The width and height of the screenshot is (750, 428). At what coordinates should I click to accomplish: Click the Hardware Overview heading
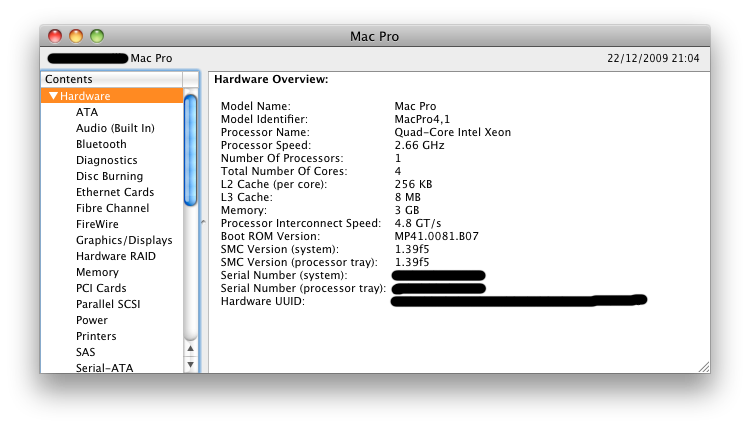[271, 79]
